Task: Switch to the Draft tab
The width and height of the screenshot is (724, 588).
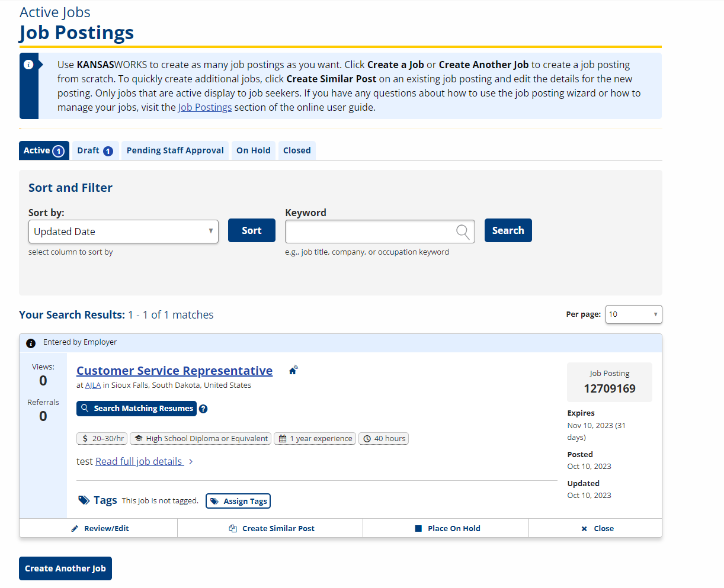Action: (94, 150)
